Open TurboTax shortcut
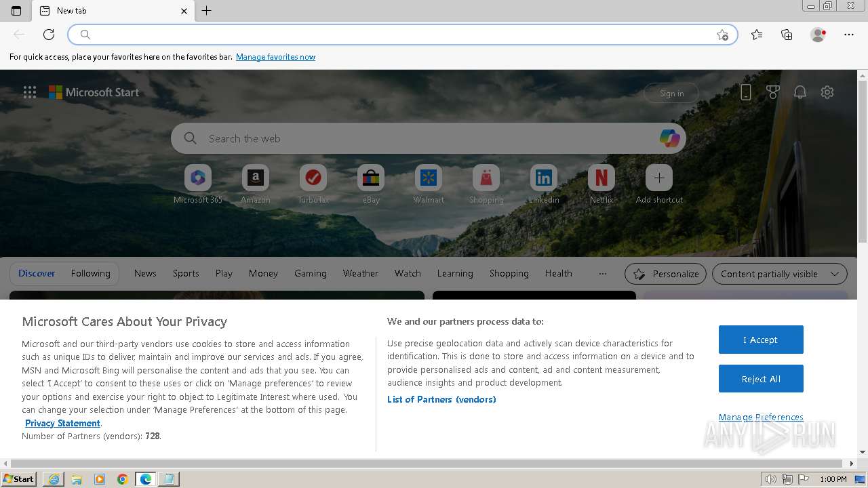 [x=313, y=184]
